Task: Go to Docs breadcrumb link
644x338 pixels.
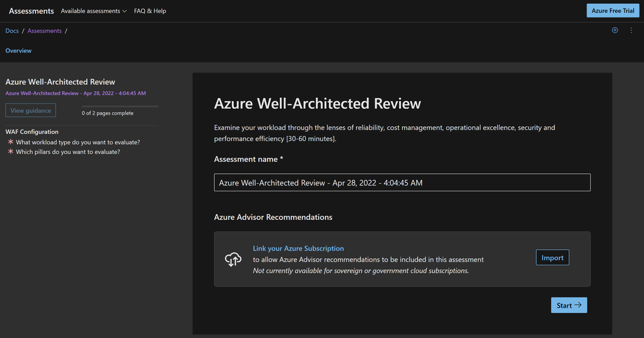Action: 12,31
